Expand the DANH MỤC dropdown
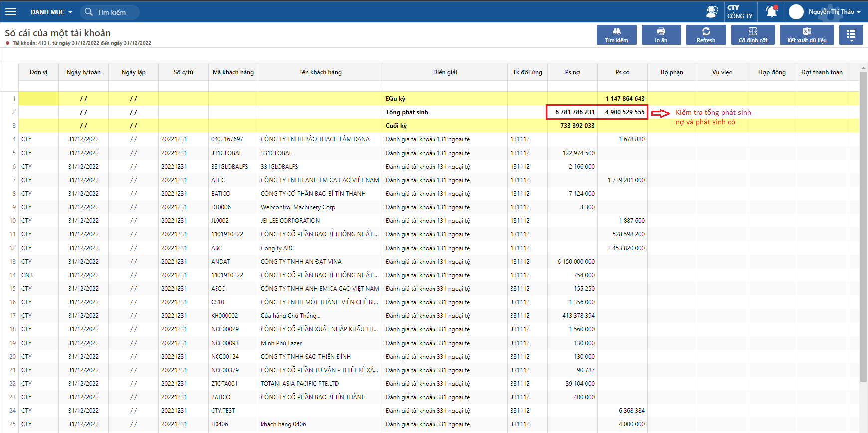Image resolution: width=868 pixels, height=433 pixels. [x=51, y=12]
